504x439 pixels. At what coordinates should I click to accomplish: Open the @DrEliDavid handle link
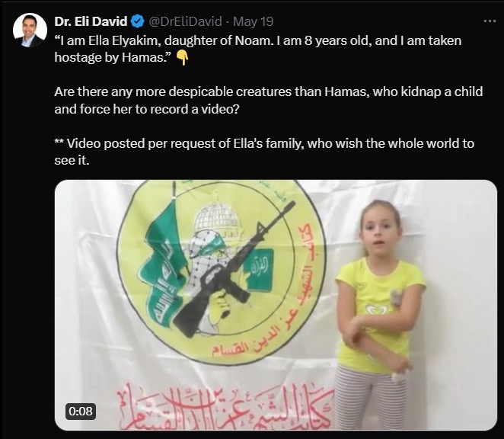point(185,21)
